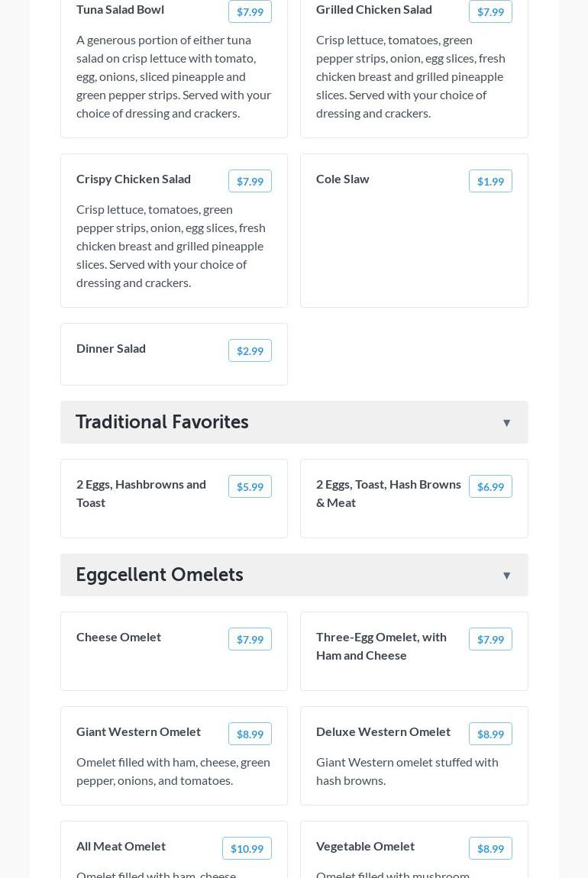Click the Dinner Salad $2.99 price

250,350
